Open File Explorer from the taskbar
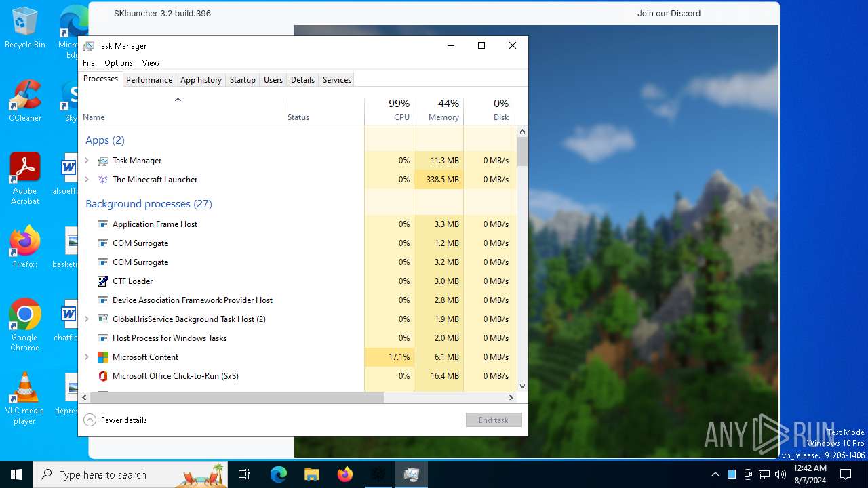This screenshot has height=488, width=868. tap(311, 474)
